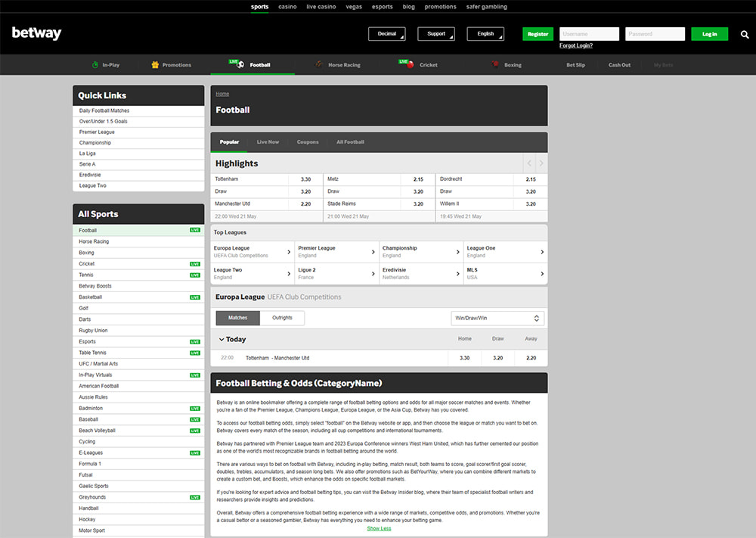The height and width of the screenshot is (538, 756).
Task: Click LIVE badge beside Table Tennis
Action: click(195, 353)
